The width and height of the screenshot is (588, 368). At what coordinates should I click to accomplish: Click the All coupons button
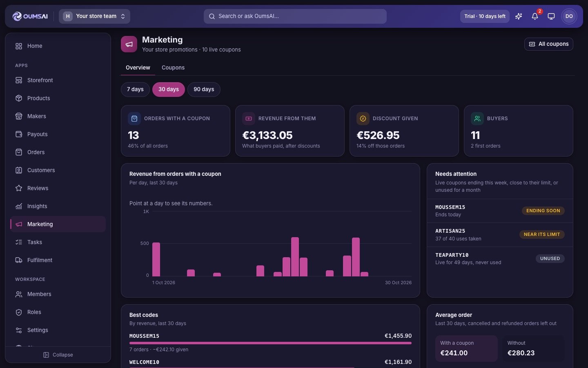[x=549, y=44]
